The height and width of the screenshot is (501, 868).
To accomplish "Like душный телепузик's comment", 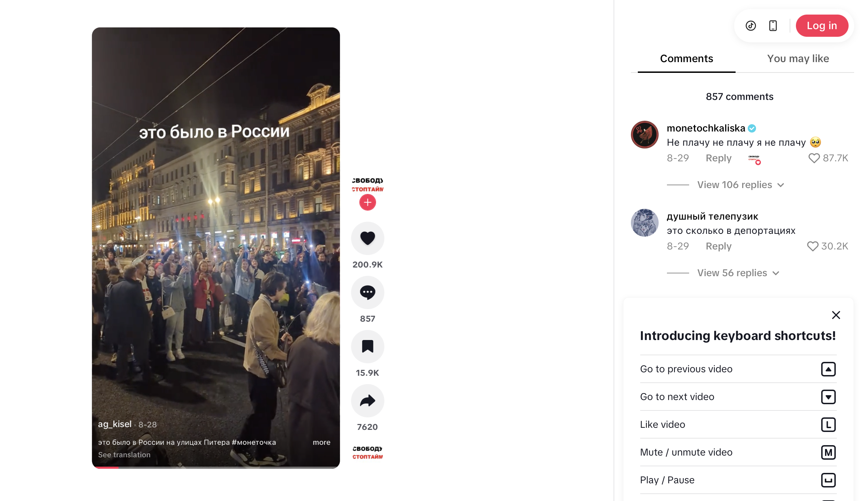I will [x=812, y=246].
